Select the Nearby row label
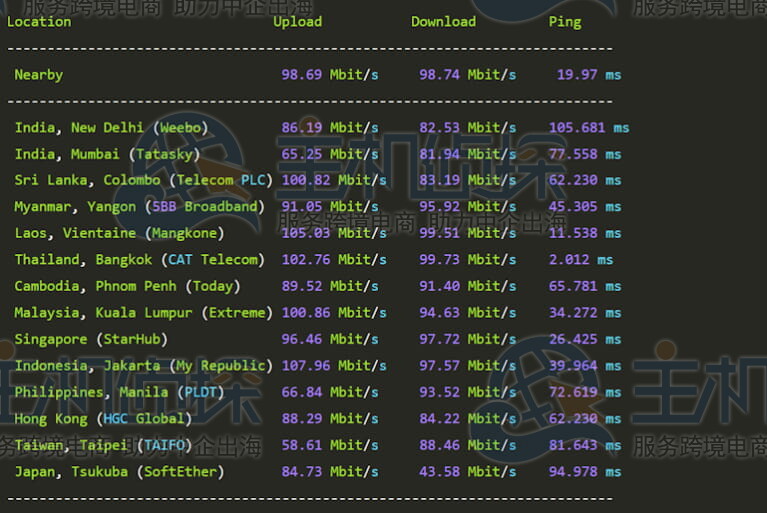 point(39,75)
